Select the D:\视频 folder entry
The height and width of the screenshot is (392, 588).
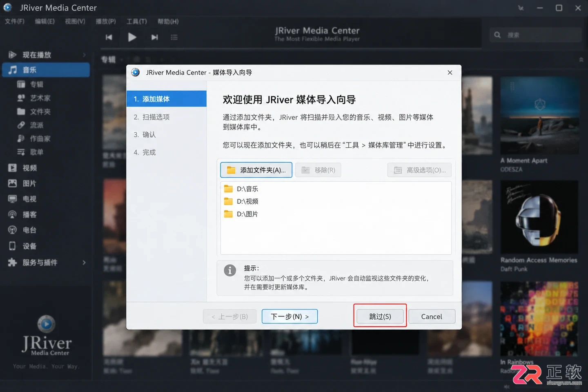(x=241, y=201)
